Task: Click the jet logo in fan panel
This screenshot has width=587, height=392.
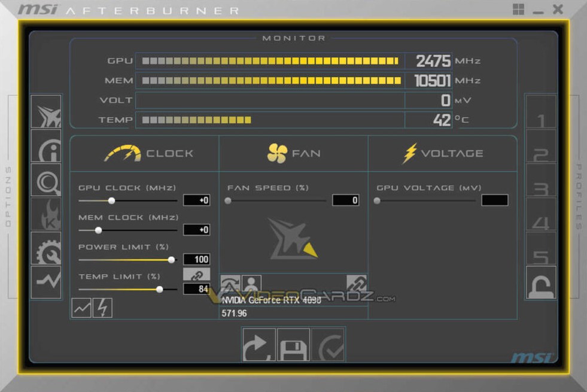Action: tap(293, 239)
